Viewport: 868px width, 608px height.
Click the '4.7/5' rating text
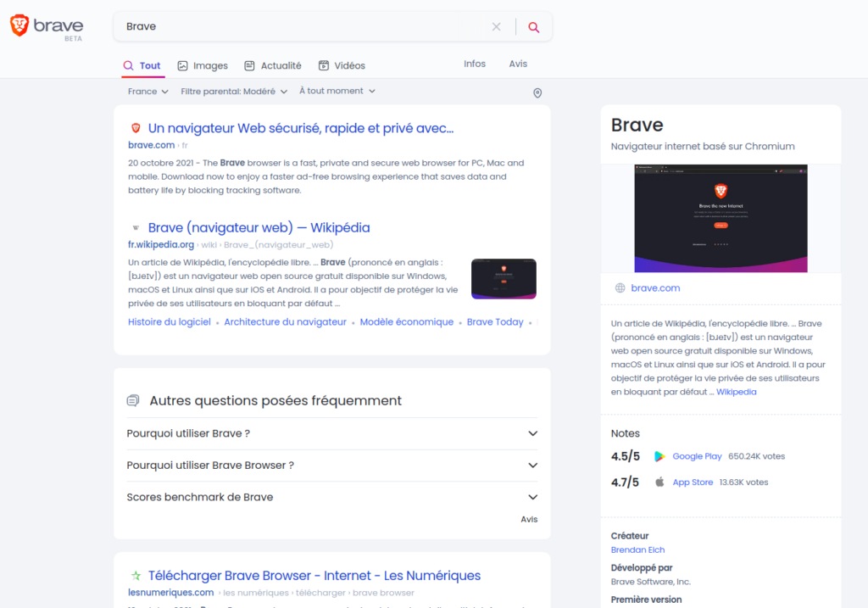pos(625,482)
